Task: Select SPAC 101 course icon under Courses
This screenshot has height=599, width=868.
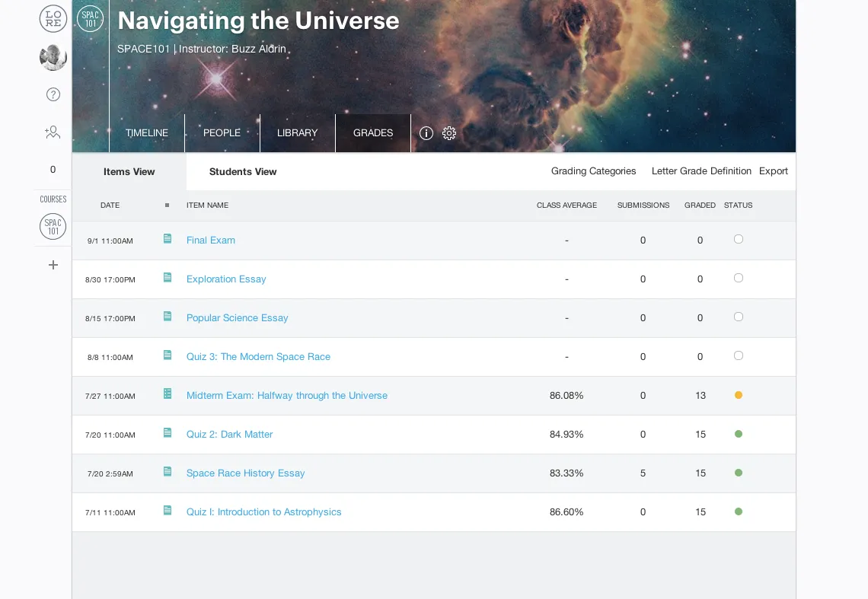Action: pyautogui.click(x=53, y=226)
